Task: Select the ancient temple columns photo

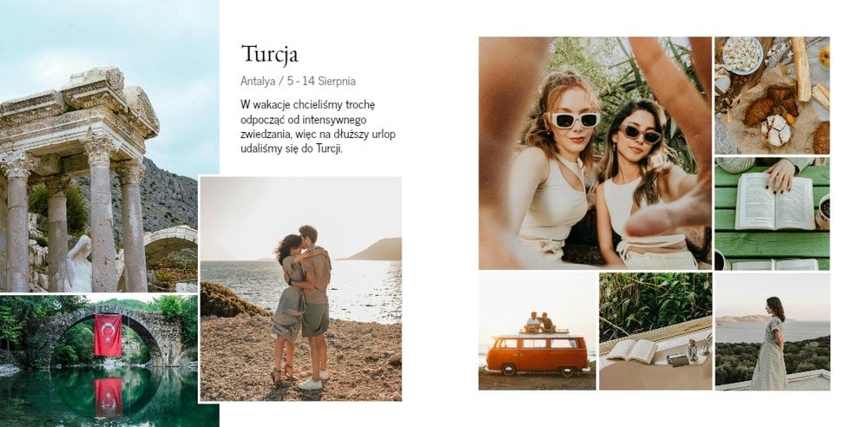Action: click(x=99, y=146)
